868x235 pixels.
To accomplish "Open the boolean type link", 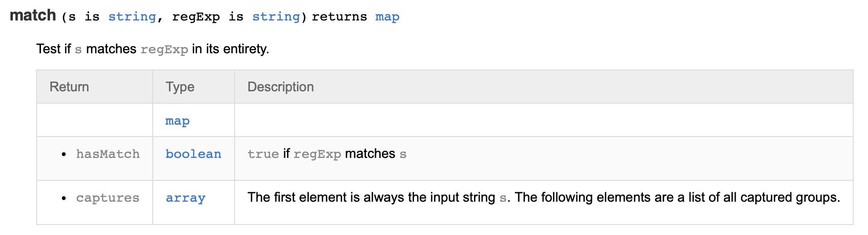I will pyautogui.click(x=193, y=154).
